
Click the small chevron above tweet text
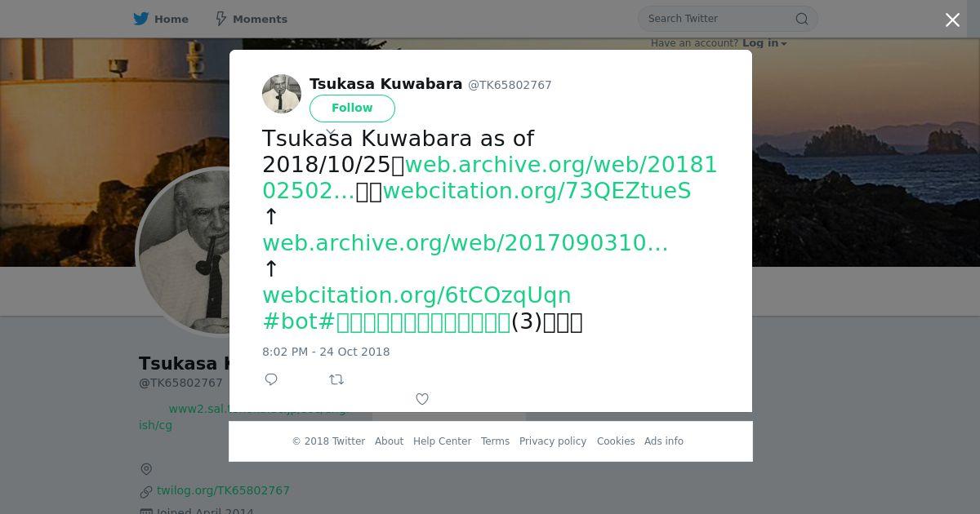click(x=331, y=131)
